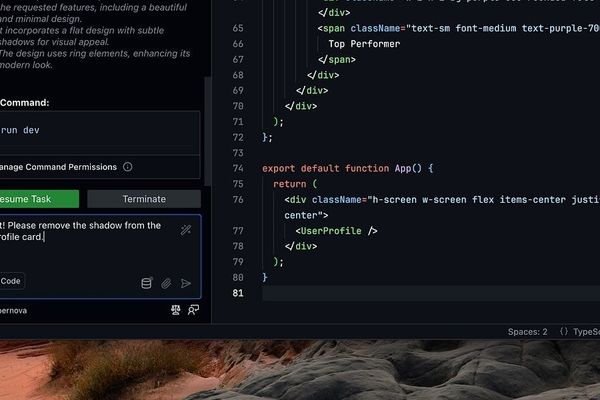Click the Terminate button
The height and width of the screenshot is (400, 600).
[x=144, y=199]
